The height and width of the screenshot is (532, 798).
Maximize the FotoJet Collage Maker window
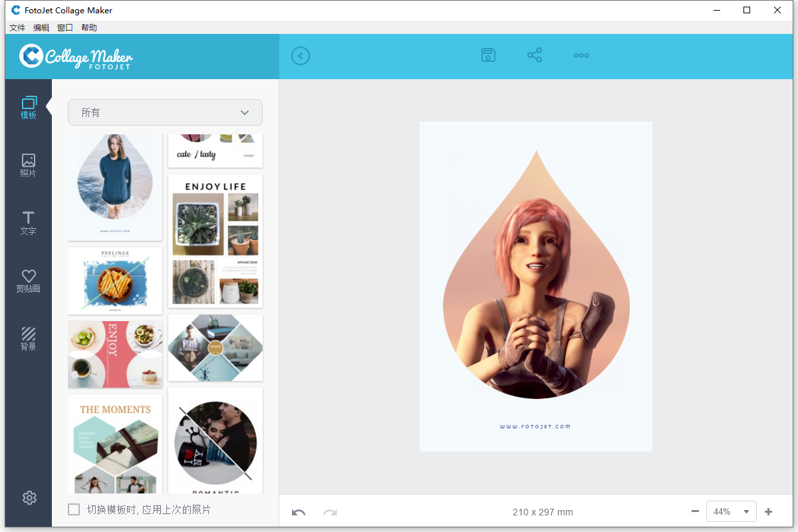point(747,10)
